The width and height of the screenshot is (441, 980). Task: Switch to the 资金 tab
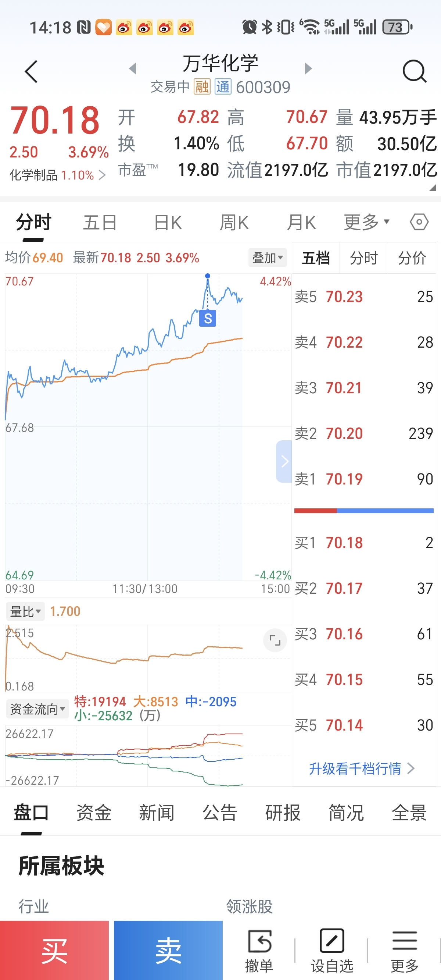coord(94,813)
